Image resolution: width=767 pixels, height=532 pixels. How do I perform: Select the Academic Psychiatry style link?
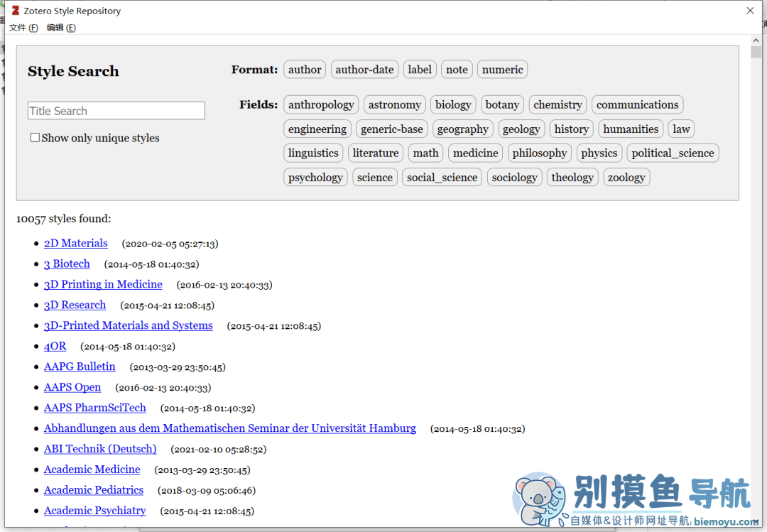94,511
